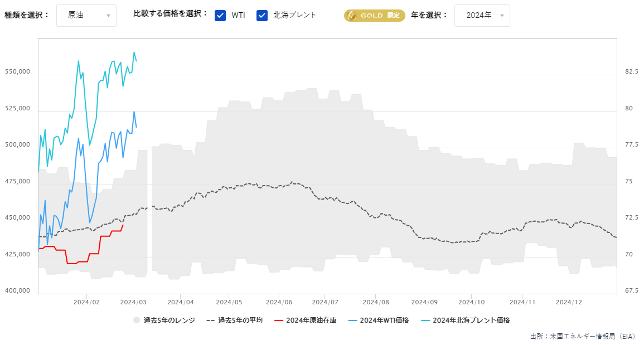Image resolution: width=644 pixels, height=345 pixels.
Task: Toggle 過去5年の平均 legend entry
Action: tap(235, 320)
